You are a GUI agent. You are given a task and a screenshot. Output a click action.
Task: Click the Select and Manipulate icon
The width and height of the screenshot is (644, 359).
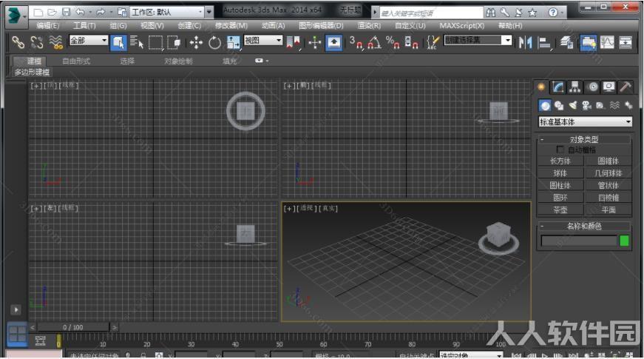pyautogui.click(x=315, y=42)
